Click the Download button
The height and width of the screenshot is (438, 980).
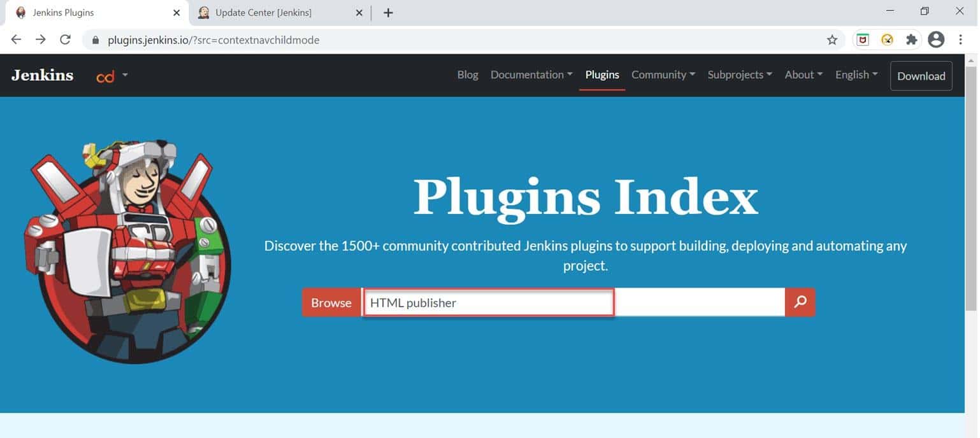click(921, 76)
